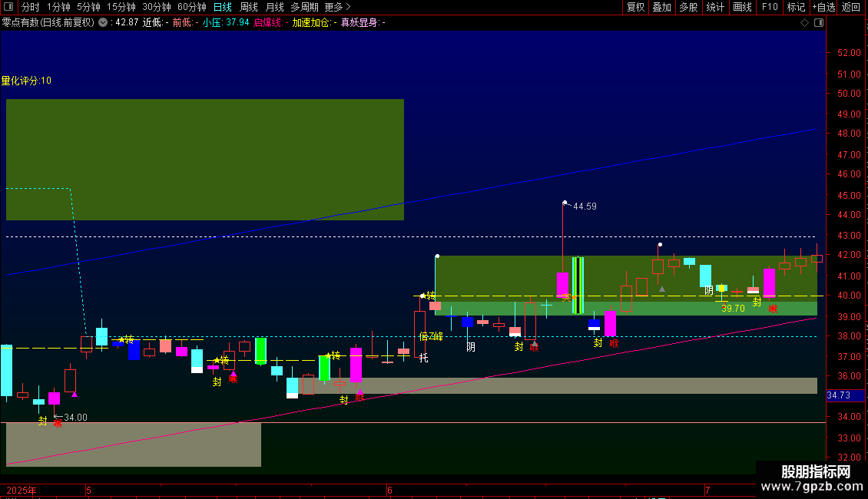Switch to 分时 intraday view
The width and height of the screenshot is (868, 499).
[31, 7]
